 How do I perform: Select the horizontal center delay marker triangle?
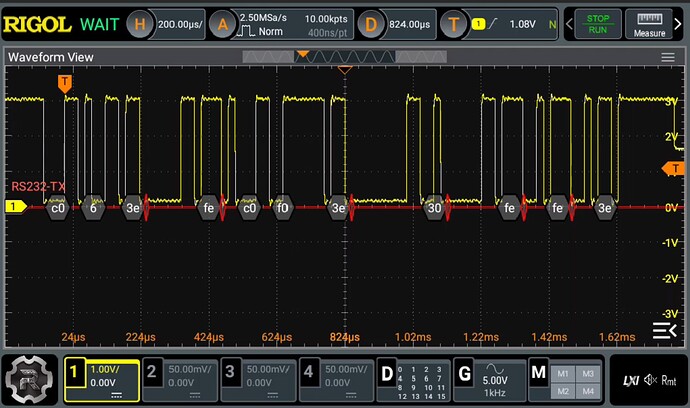pyautogui.click(x=345, y=70)
